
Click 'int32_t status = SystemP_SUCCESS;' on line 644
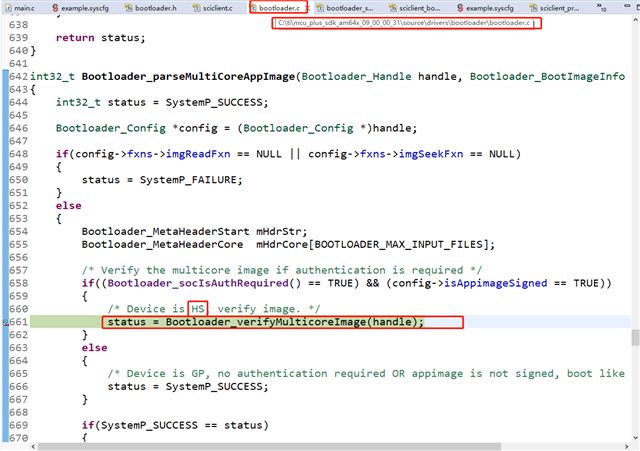[162, 102]
